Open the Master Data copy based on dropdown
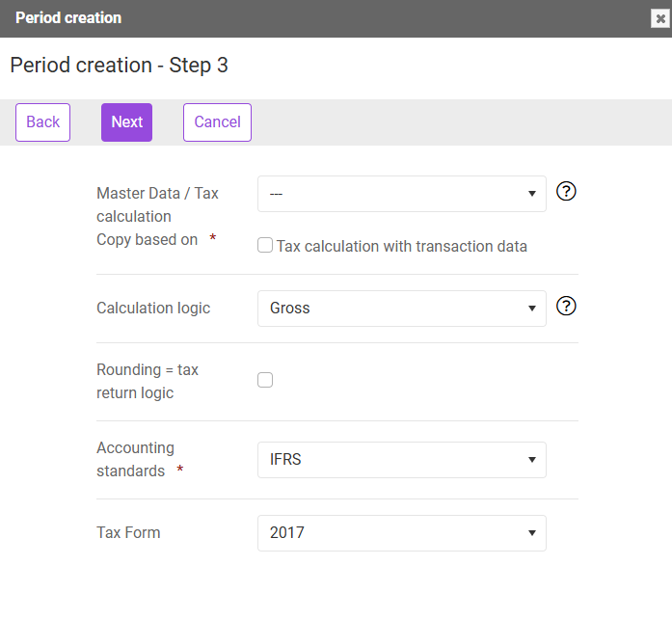The image size is (672, 619). [x=402, y=194]
